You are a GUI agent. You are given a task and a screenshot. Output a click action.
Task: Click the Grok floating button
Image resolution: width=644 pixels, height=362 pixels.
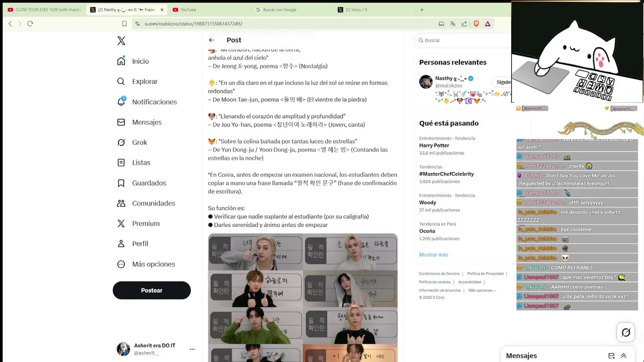pyautogui.click(x=626, y=332)
